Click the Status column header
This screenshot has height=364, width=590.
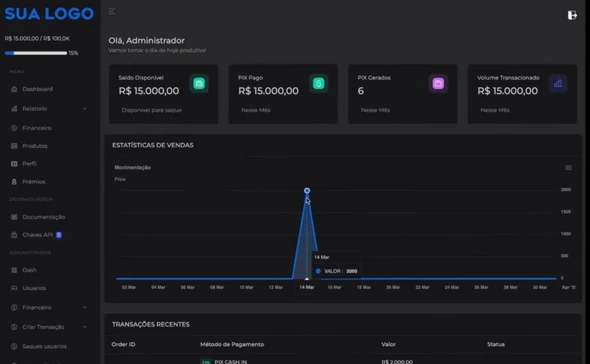point(496,344)
